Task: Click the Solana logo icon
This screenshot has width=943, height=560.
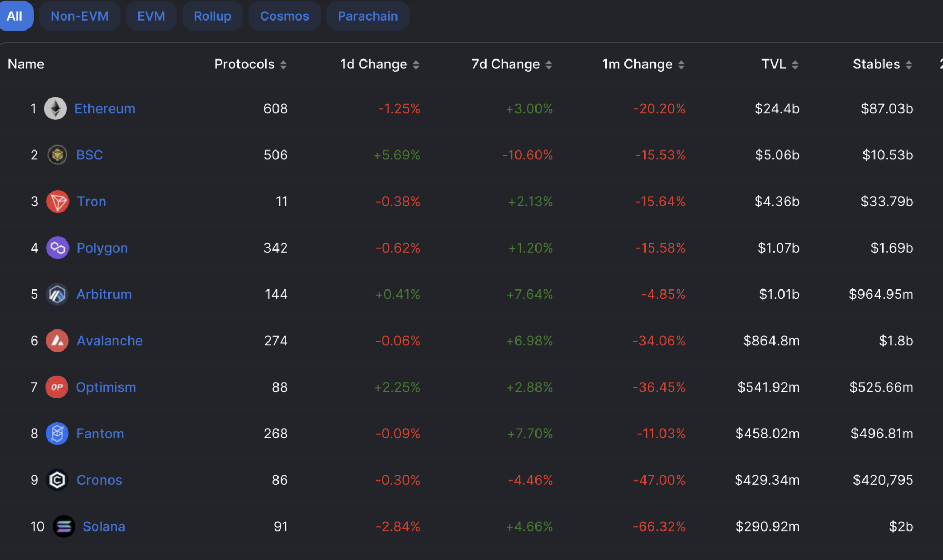Action: 64,526
